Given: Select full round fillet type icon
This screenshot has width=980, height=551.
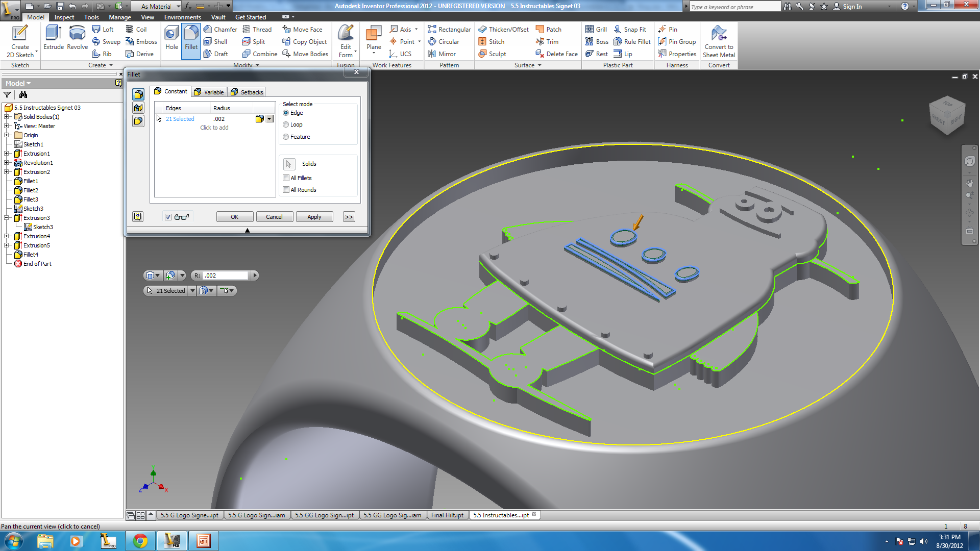Looking at the screenshot, I should pyautogui.click(x=138, y=121).
